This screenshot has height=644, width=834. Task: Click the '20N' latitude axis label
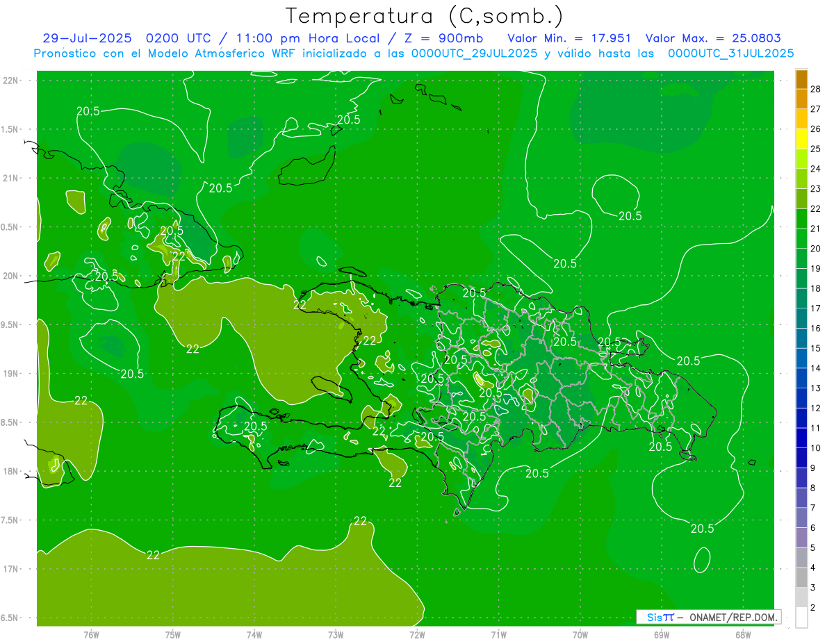[11, 276]
